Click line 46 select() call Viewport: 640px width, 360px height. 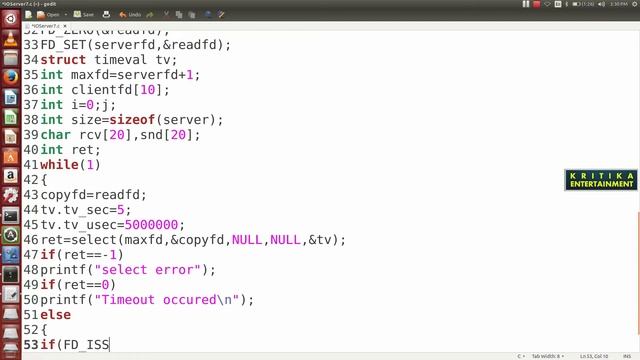193,240
